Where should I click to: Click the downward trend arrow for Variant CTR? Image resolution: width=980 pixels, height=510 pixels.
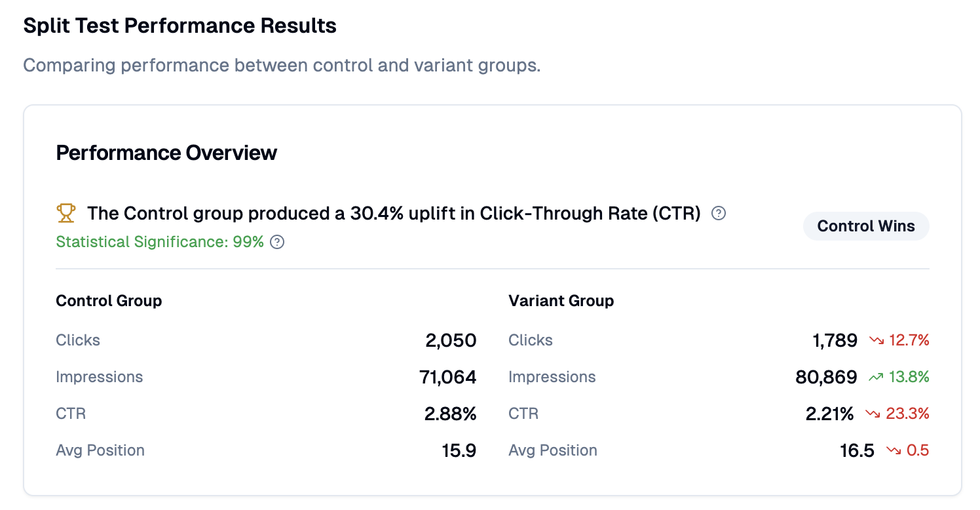pos(873,414)
